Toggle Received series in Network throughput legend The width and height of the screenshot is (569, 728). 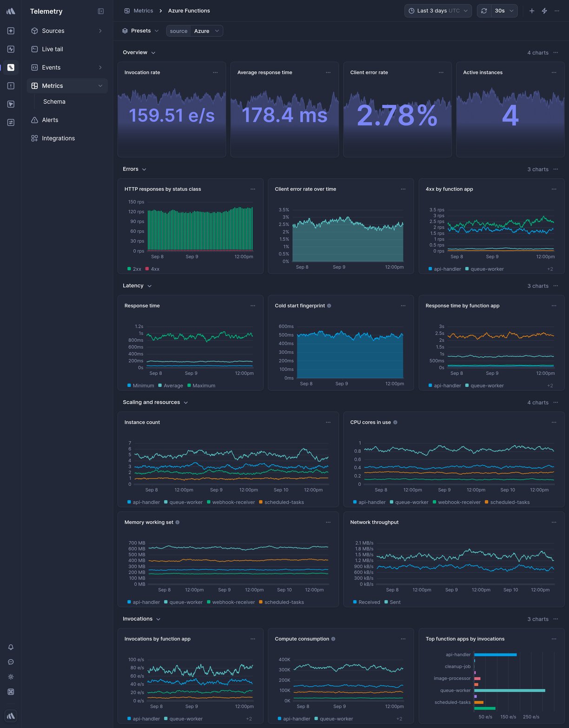[x=366, y=602]
